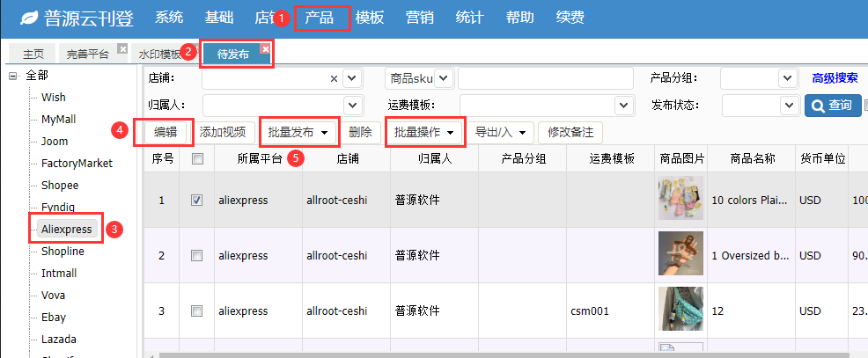
Task: Switch to the 水印模板 tab
Action: (160, 55)
